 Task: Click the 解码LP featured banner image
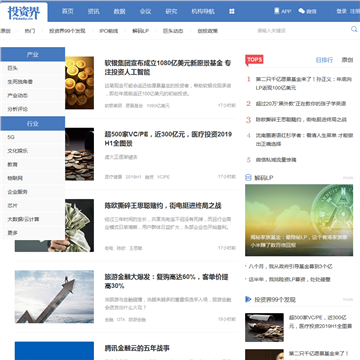pyautogui.click(x=299, y=220)
